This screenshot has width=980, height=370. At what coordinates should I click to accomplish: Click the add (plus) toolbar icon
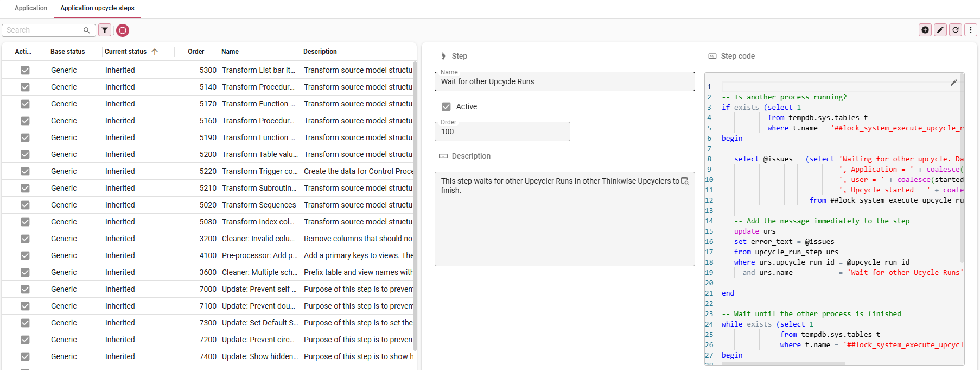point(925,30)
